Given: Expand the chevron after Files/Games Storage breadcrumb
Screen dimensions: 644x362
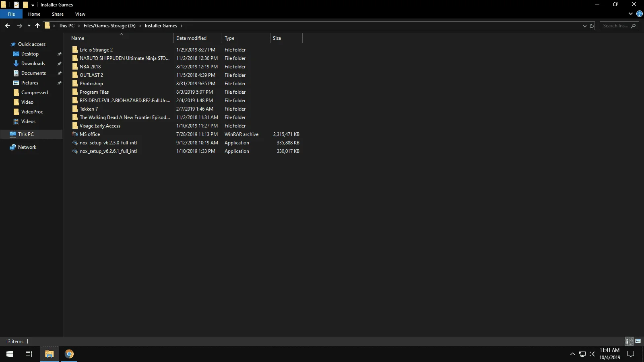Looking at the screenshot, I should (140, 26).
